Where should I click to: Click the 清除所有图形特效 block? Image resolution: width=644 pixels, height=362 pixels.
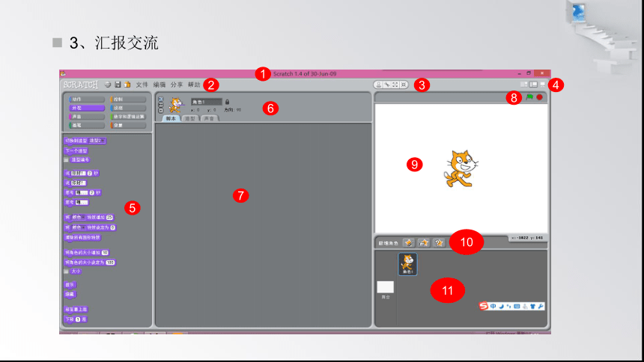(x=82, y=238)
